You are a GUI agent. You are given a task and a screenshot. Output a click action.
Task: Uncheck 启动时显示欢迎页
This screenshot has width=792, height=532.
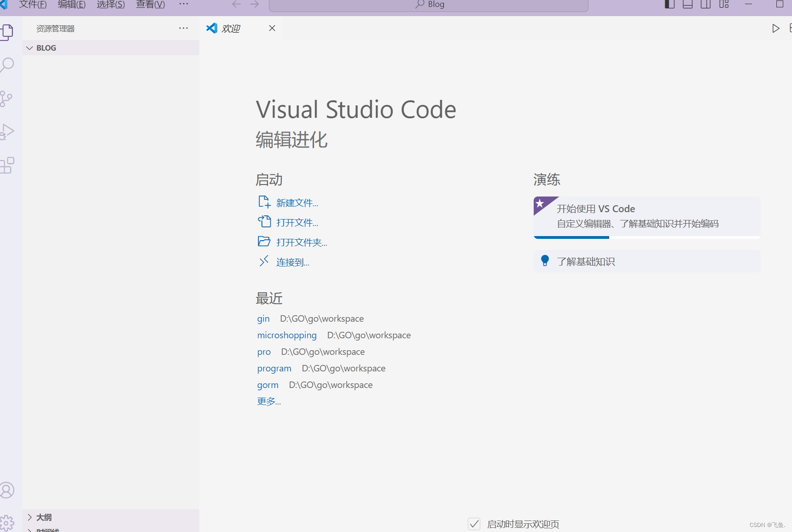click(x=474, y=524)
